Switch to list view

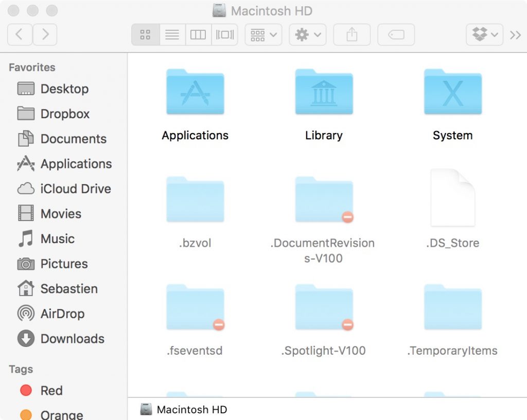tap(172, 34)
